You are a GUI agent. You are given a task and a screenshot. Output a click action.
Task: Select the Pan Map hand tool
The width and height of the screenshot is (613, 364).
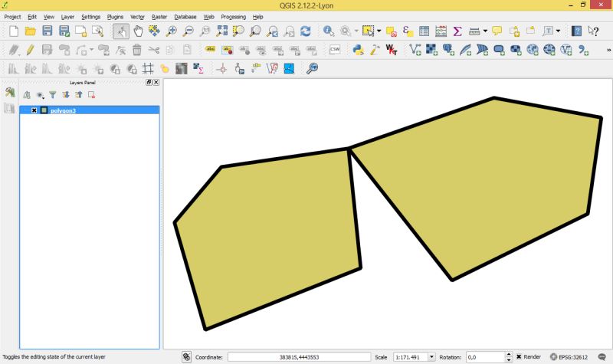pyautogui.click(x=138, y=31)
